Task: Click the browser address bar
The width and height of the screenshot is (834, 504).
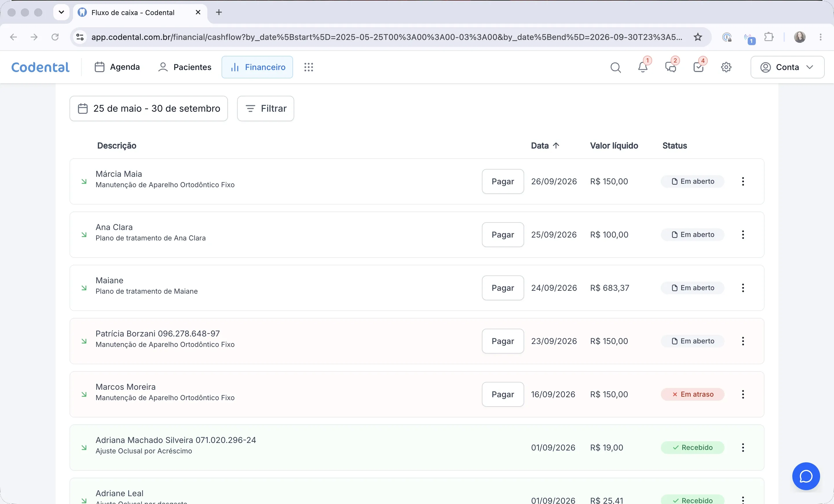Action: pyautogui.click(x=386, y=37)
